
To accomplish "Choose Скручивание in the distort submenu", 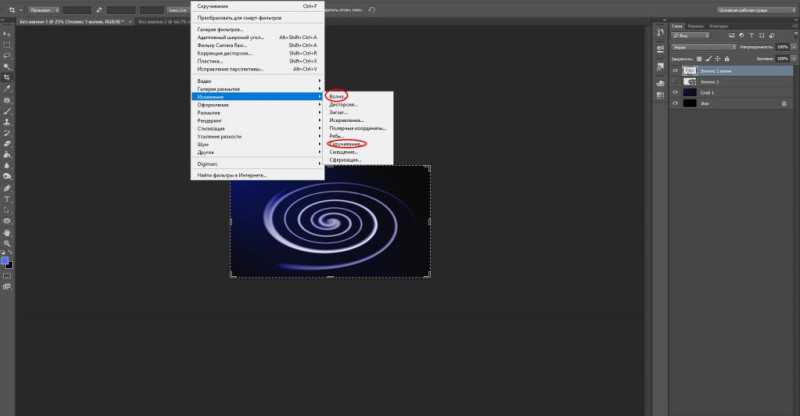I will click(345, 144).
